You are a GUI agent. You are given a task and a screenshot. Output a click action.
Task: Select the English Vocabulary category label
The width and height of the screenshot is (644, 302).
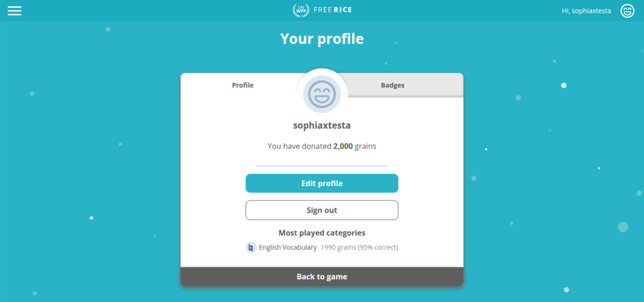coord(288,247)
